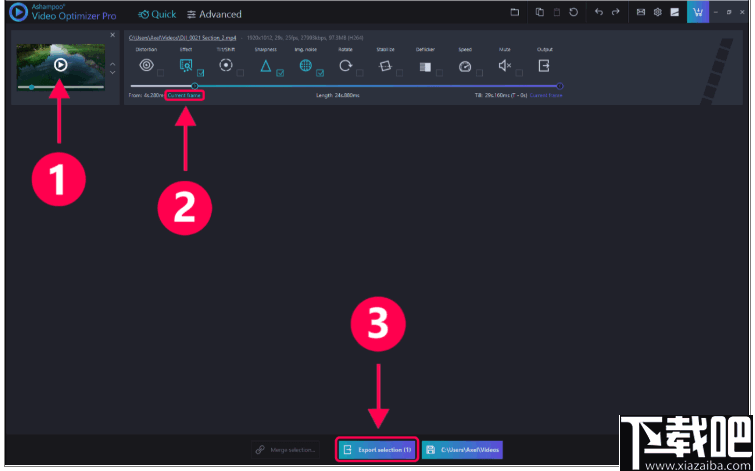Click the selection end handle on range slider

tap(560, 86)
